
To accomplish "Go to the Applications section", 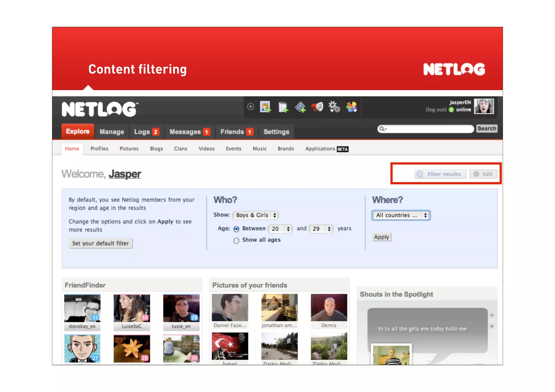I will (320, 149).
